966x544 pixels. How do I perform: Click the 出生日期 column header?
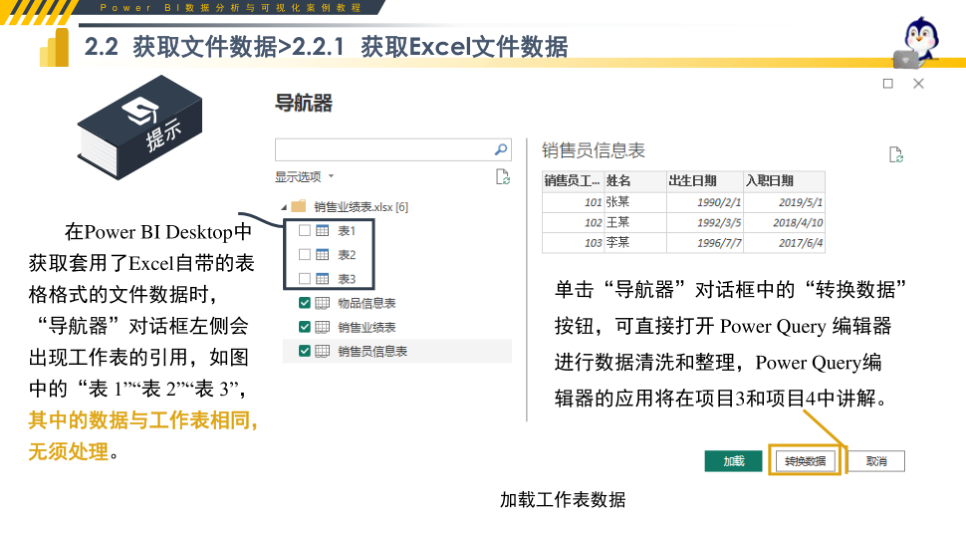(x=705, y=181)
